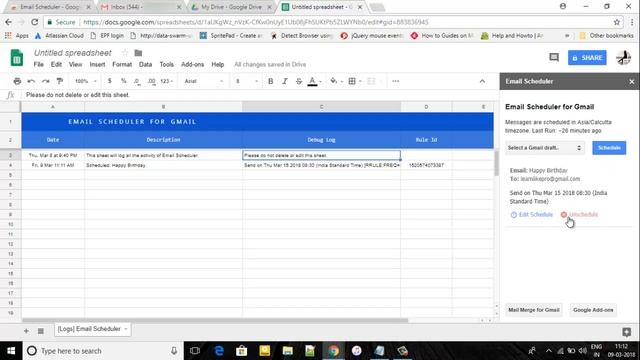Open the Add-ons menu
Image resolution: width=640 pixels, height=360 pixels.
pos(192,64)
